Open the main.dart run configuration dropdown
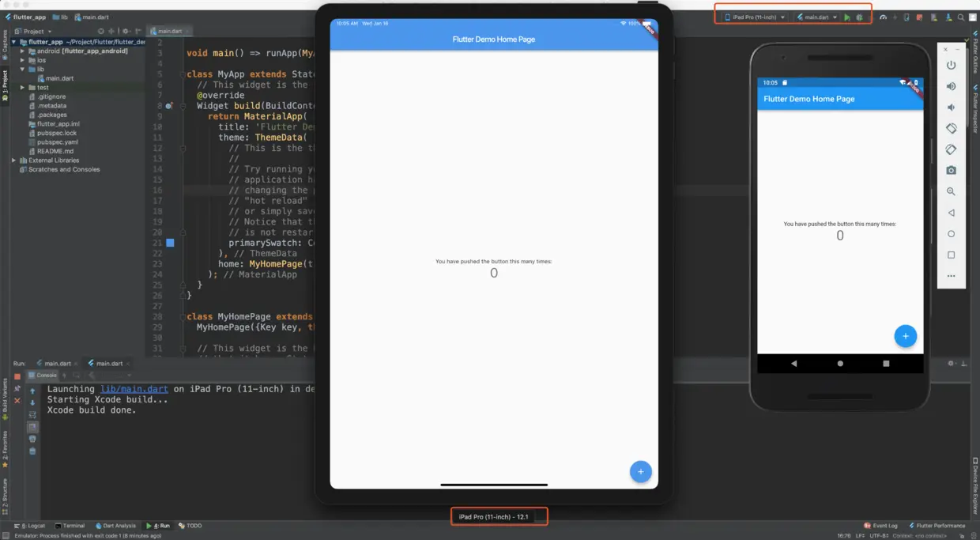Screen dimensions: 980x540 pos(816,17)
